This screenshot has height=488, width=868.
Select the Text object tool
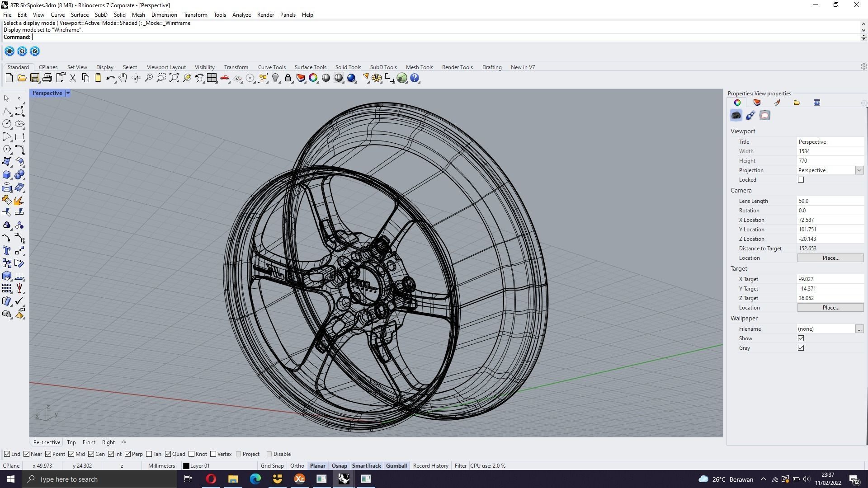[x=7, y=250]
